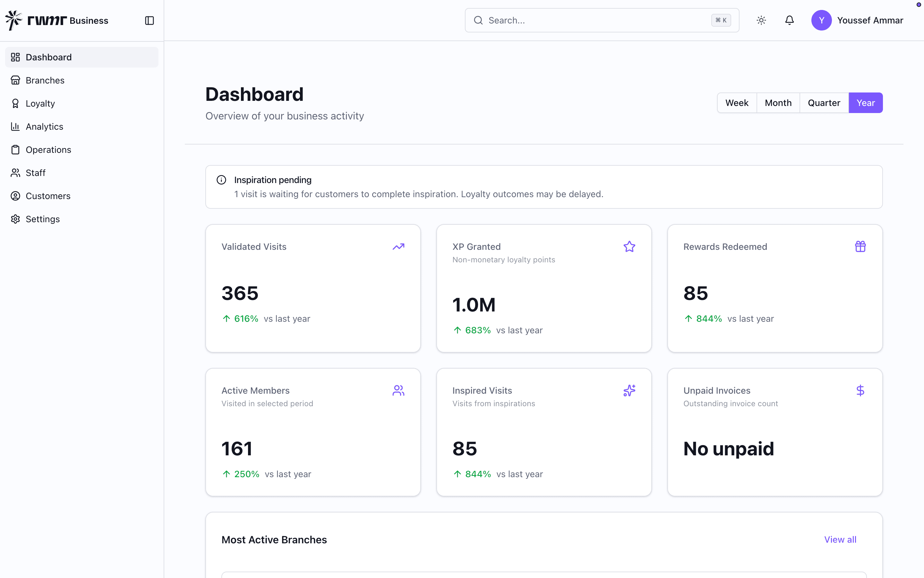Click the 85 Rewards Redeemed value
This screenshot has height=578, width=924.
[x=695, y=293]
